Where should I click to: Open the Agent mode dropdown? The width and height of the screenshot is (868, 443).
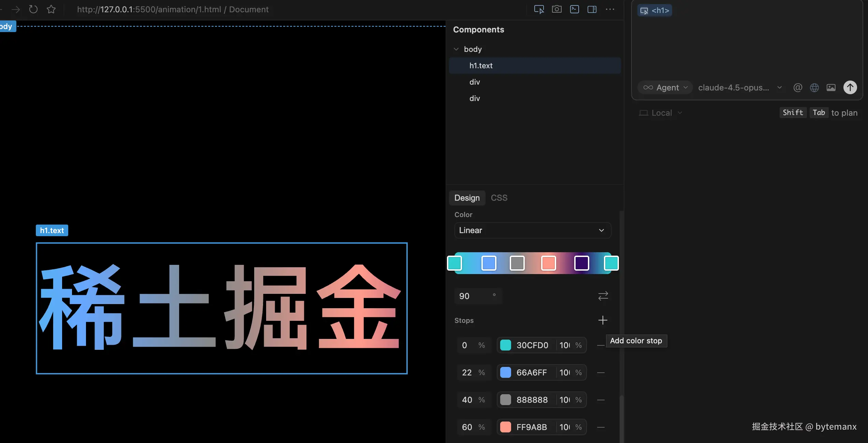point(665,88)
